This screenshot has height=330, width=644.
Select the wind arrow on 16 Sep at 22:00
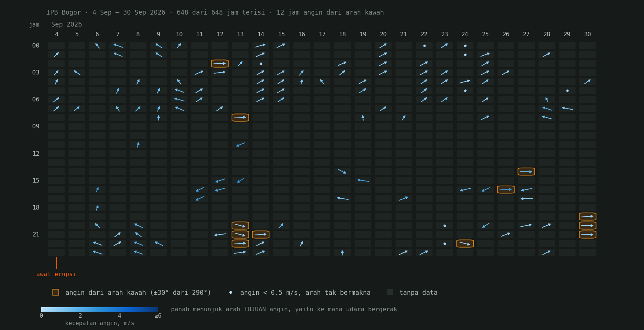[302, 244]
